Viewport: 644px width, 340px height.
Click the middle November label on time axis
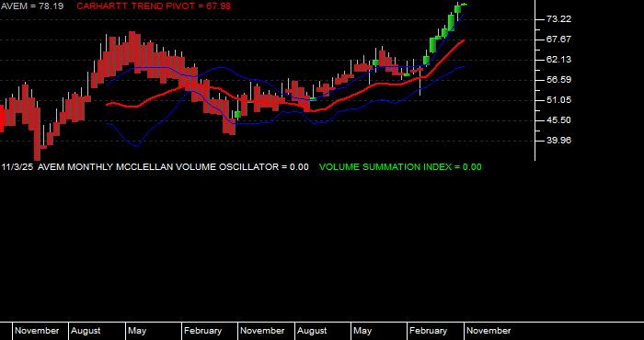click(x=262, y=331)
